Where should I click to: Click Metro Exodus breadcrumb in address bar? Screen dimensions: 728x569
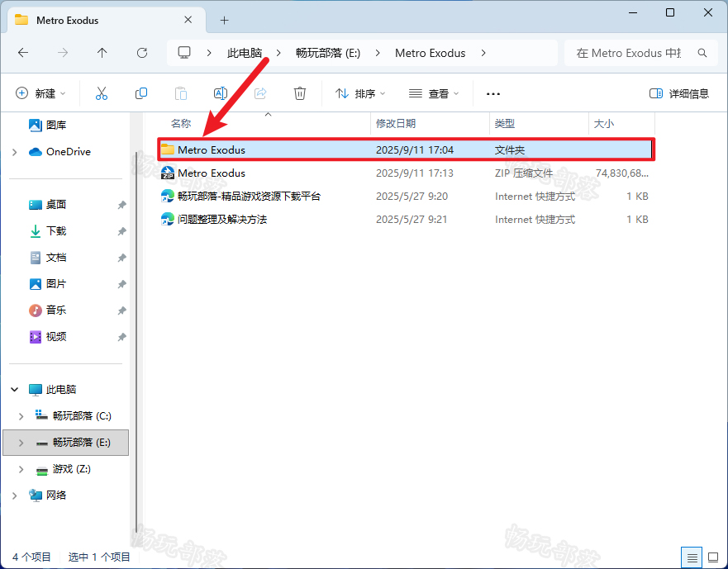tap(431, 53)
